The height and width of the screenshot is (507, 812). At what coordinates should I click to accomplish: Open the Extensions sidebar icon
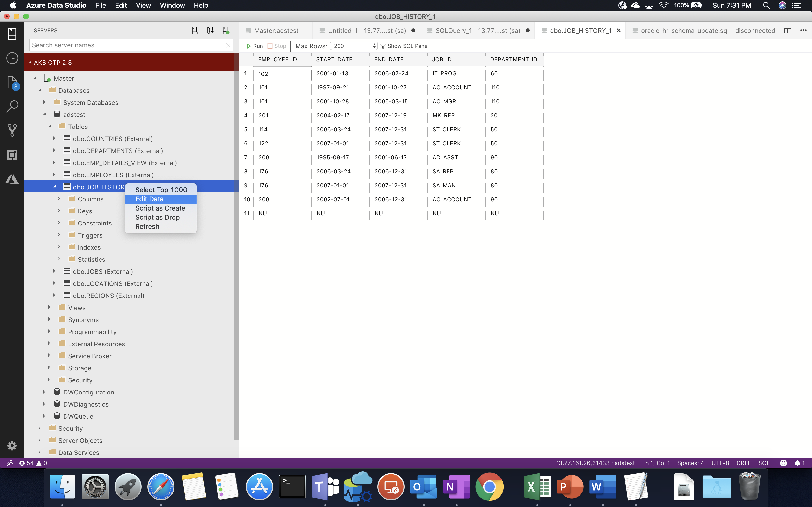point(12,155)
